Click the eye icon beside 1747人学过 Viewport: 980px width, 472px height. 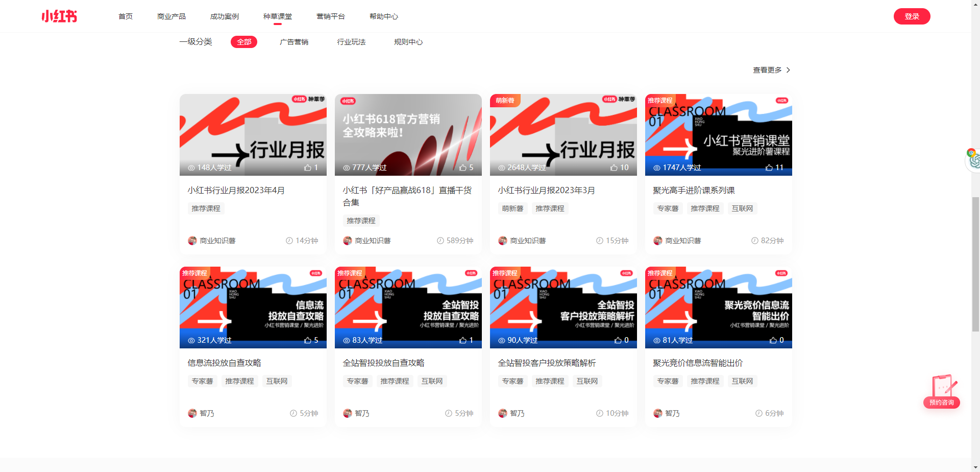point(657,168)
